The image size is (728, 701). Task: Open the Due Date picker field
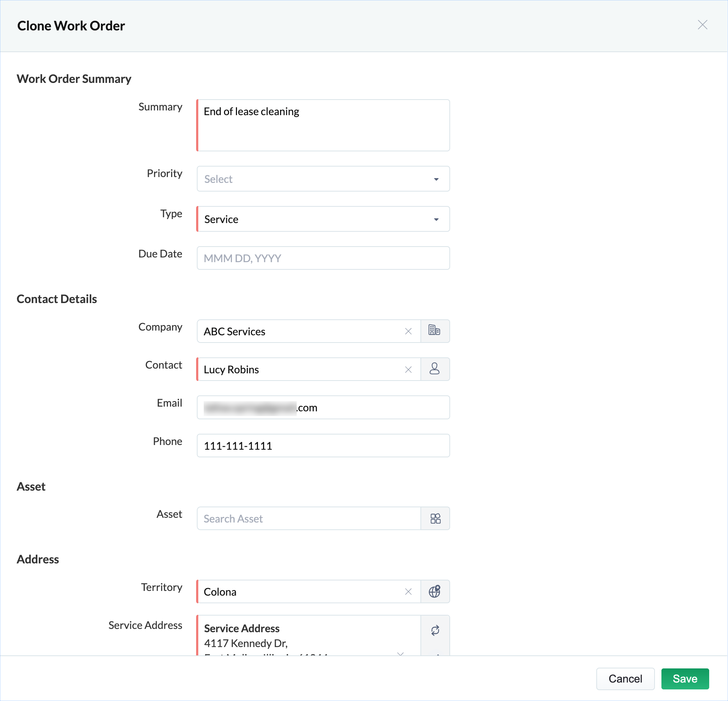(323, 258)
